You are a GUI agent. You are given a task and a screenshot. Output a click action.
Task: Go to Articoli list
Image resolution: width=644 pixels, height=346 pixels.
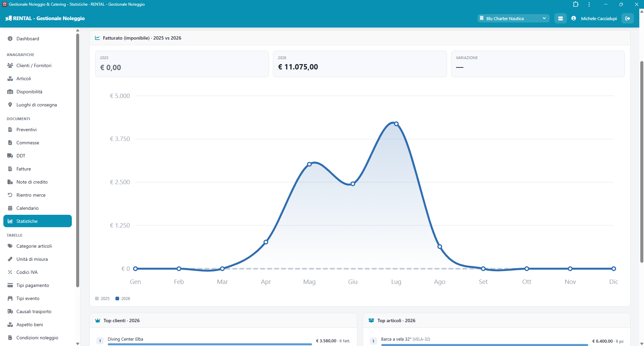[x=38, y=79]
